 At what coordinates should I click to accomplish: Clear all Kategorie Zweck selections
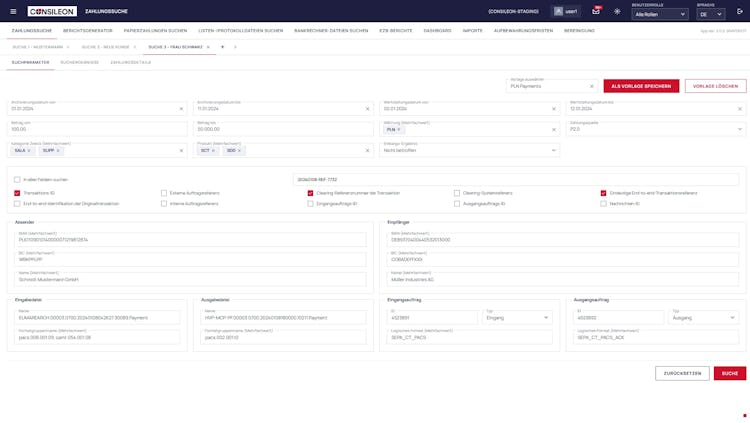point(181,151)
